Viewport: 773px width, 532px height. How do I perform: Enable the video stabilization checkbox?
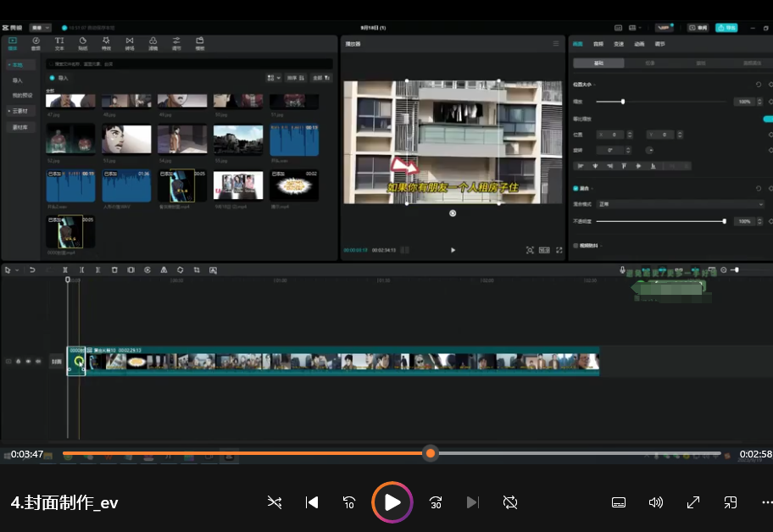(x=576, y=246)
